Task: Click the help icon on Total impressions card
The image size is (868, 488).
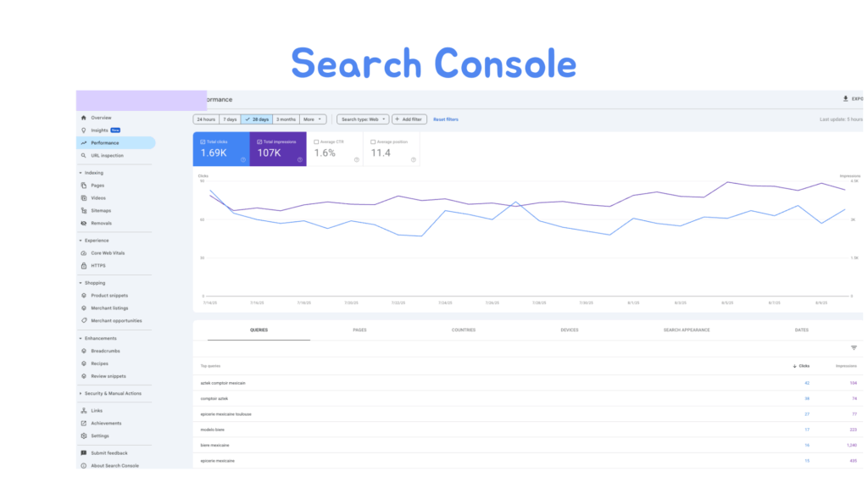Action: click(x=299, y=160)
